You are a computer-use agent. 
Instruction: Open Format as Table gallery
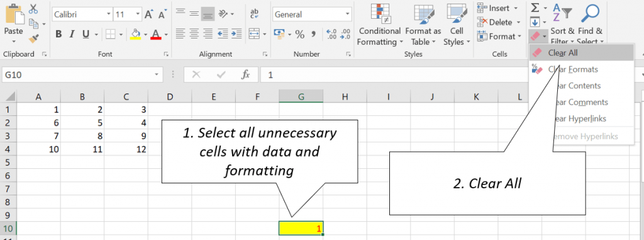click(x=423, y=25)
